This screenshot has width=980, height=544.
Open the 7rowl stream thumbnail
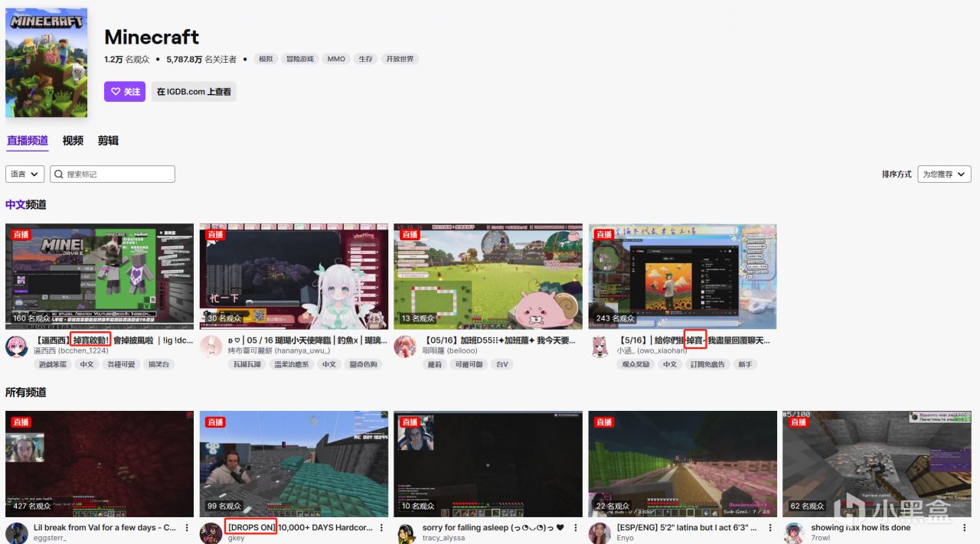[877, 464]
